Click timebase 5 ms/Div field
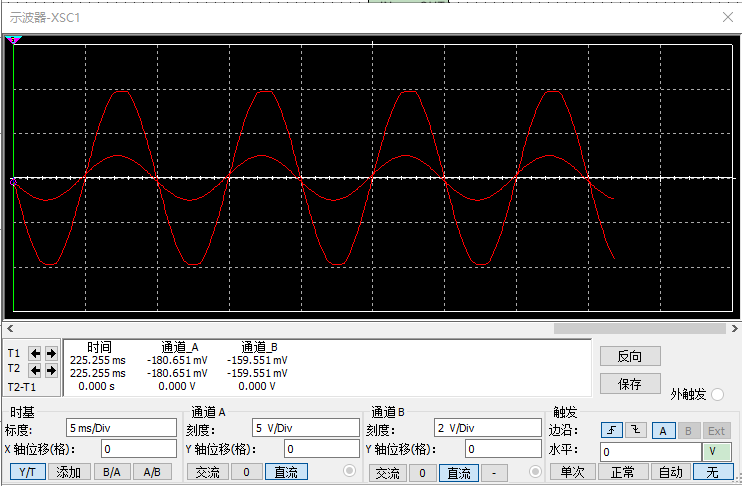 [122, 428]
